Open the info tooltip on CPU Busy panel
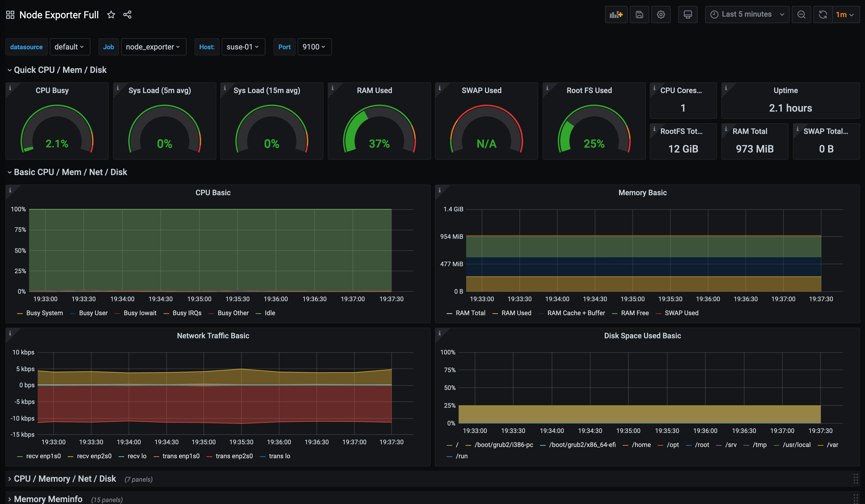865x504 pixels. point(10,88)
